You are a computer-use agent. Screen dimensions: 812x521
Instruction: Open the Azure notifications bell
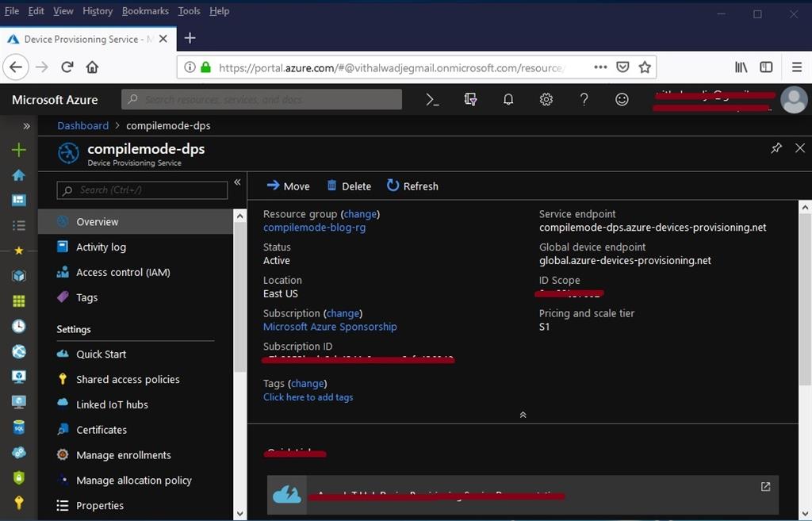tap(507, 99)
